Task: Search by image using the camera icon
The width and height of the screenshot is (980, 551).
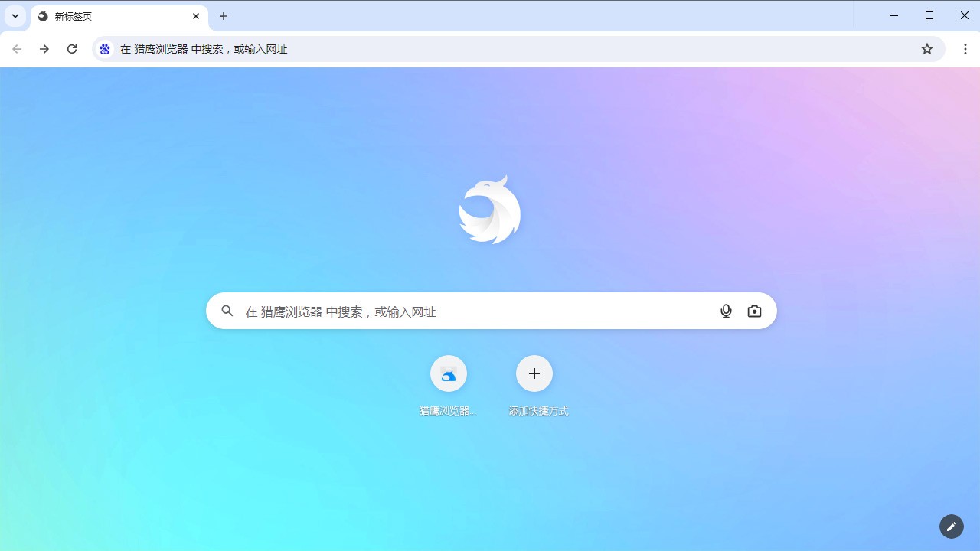Action: 754,311
